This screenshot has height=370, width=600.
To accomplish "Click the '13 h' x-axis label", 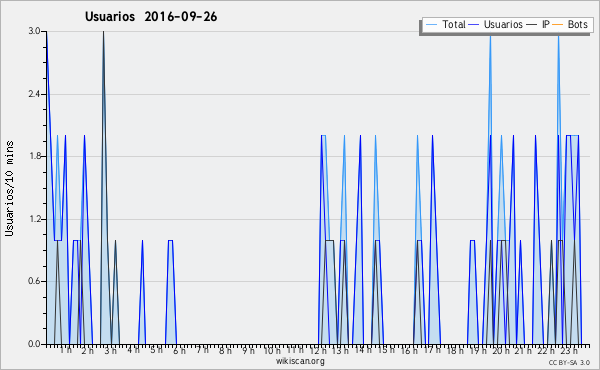I will (340, 350).
